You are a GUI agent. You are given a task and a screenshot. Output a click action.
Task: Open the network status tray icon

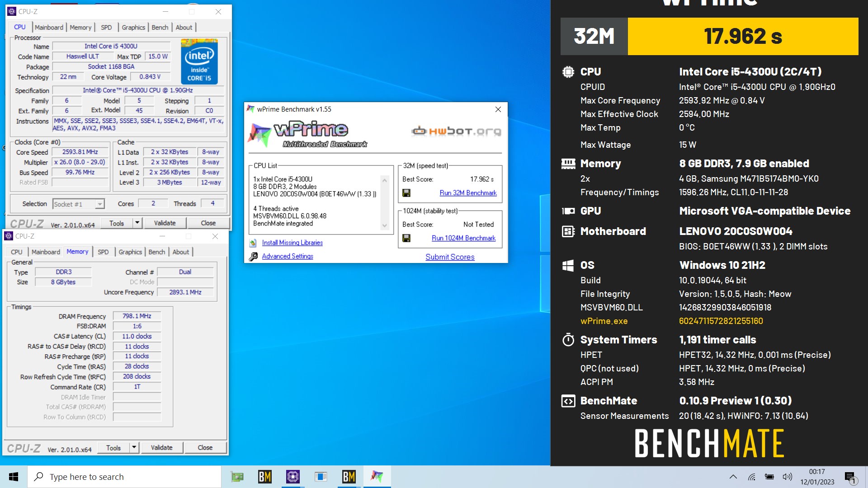751,477
